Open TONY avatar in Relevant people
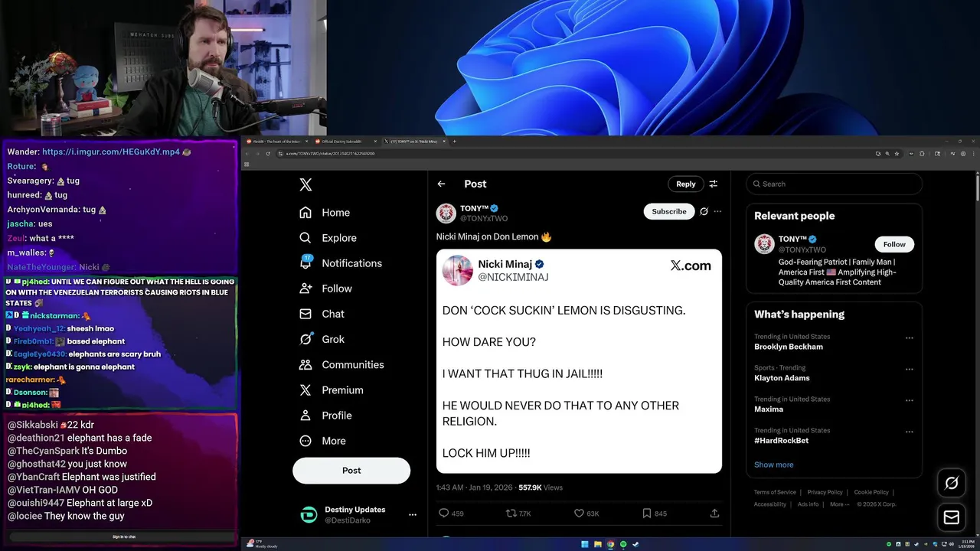 click(x=764, y=244)
